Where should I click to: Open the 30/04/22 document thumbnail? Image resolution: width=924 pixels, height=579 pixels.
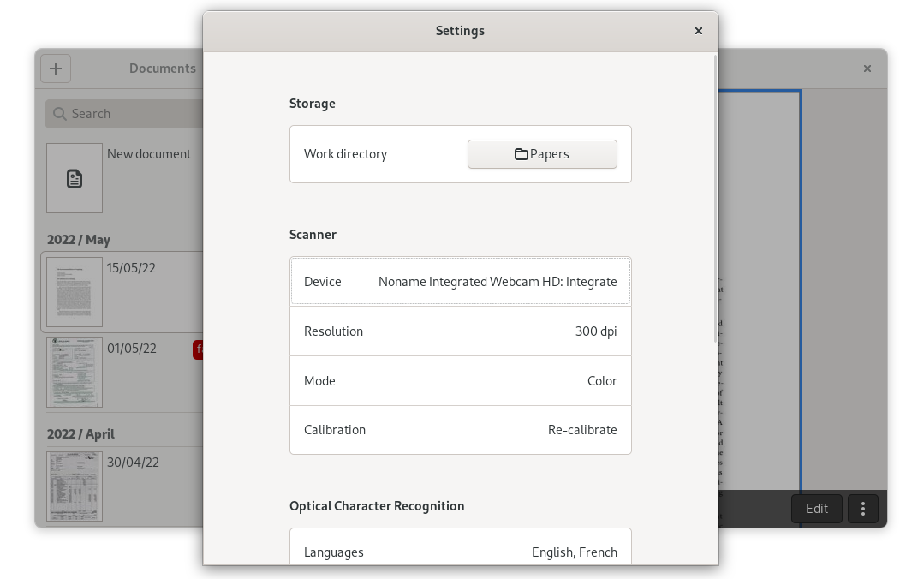coord(75,486)
